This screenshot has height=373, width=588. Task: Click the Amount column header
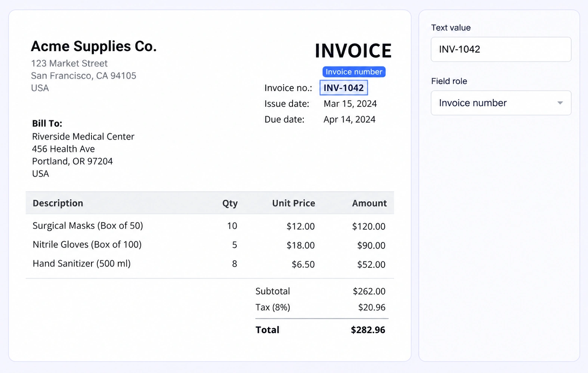369,203
